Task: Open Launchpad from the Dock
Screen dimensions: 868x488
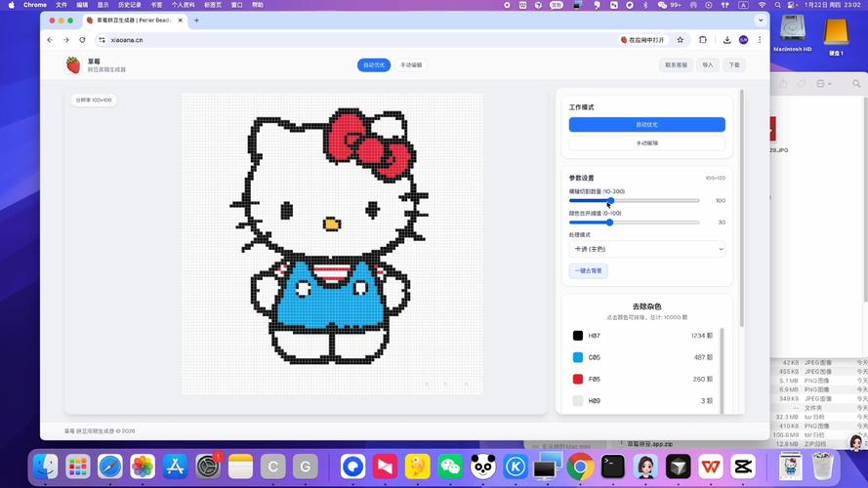Action: [x=77, y=467]
